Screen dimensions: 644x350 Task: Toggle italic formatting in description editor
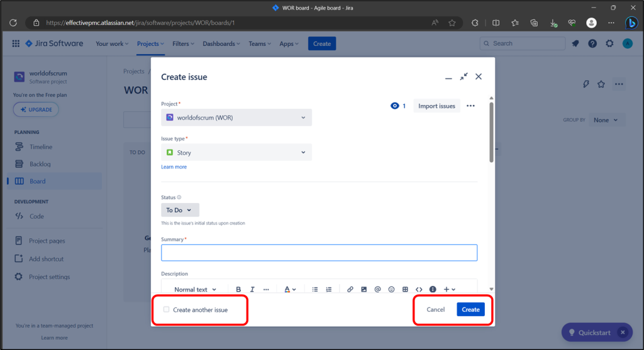coord(252,289)
